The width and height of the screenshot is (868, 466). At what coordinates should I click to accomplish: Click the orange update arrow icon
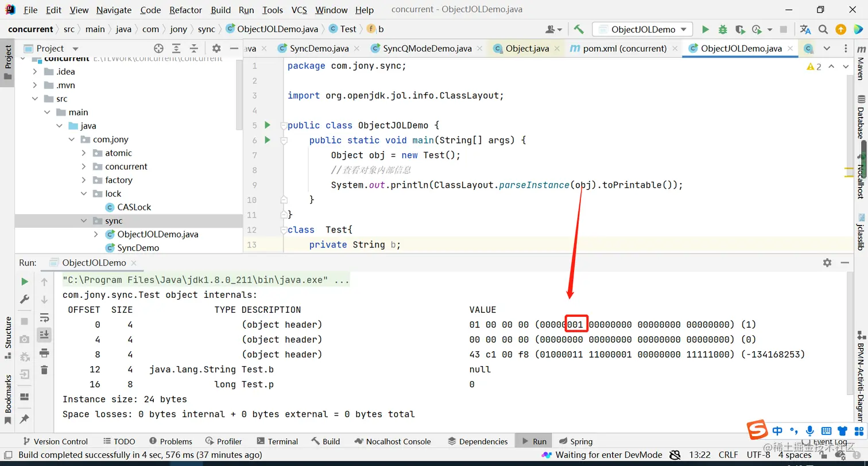840,29
